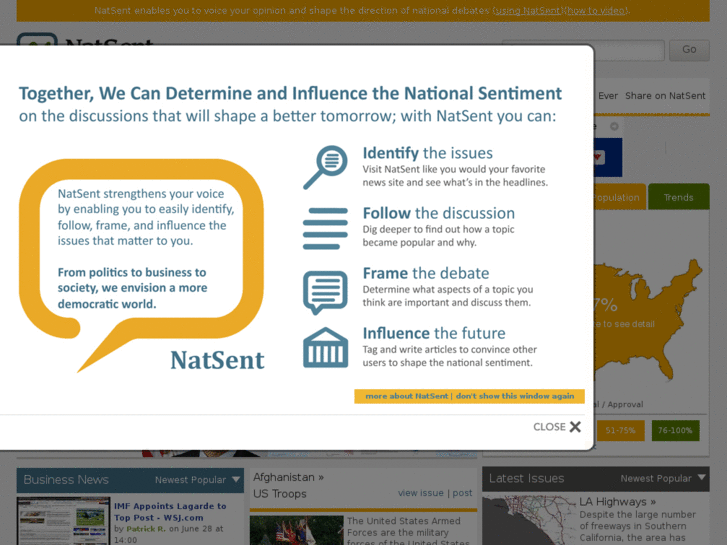
Task: Open the Afghanistan » topic link
Action: tap(288, 477)
